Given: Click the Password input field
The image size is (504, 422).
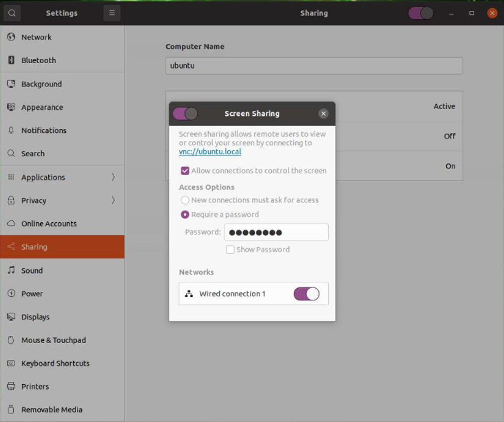Looking at the screenshot, I should click(x=276, y=232).
